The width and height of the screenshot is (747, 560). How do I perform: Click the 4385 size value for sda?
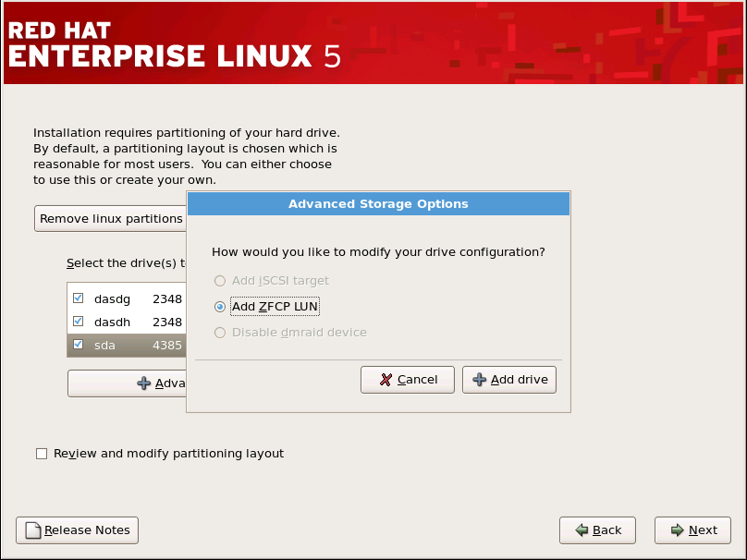(x=167, y=346)
